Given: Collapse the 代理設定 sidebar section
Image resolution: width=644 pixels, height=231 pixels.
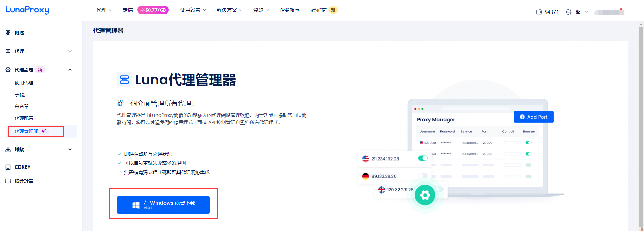Looking at the screenshot, I should [x=70, y=70].
